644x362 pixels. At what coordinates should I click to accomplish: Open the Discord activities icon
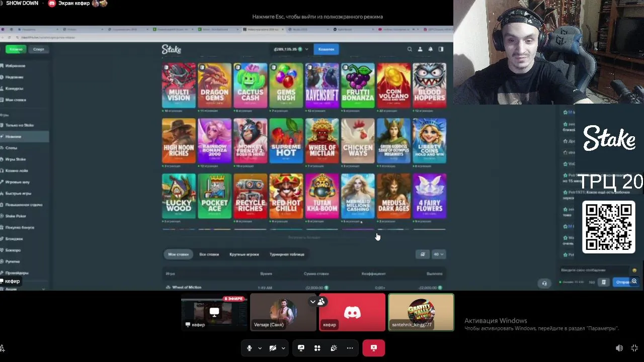317,348
